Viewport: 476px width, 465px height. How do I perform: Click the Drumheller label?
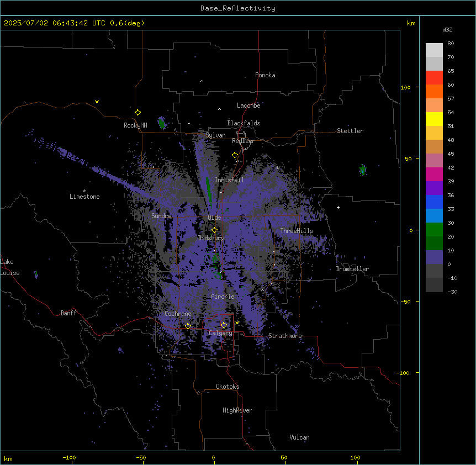[352, 269]
